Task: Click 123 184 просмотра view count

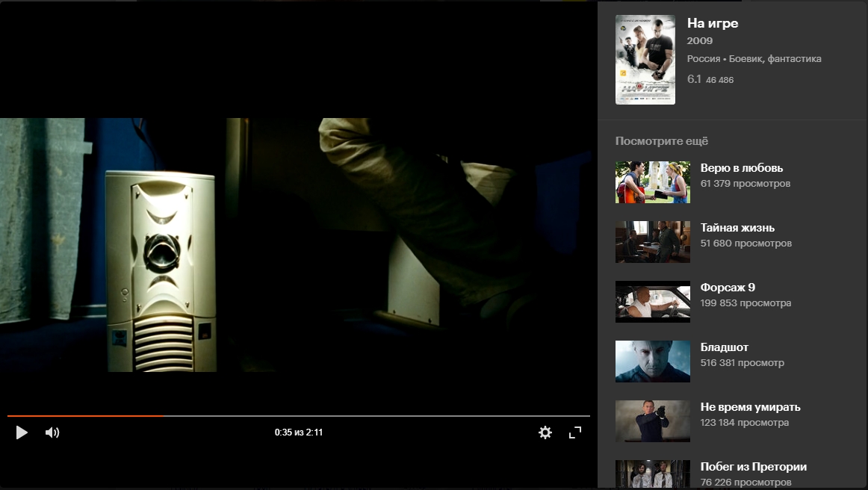Action: coord(745,423)
